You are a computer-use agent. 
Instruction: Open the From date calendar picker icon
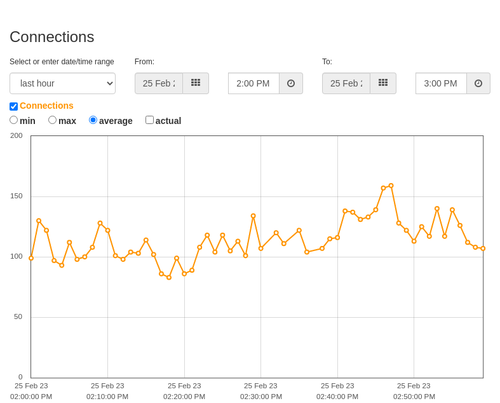pyautogui.click(x=196, y=83)
